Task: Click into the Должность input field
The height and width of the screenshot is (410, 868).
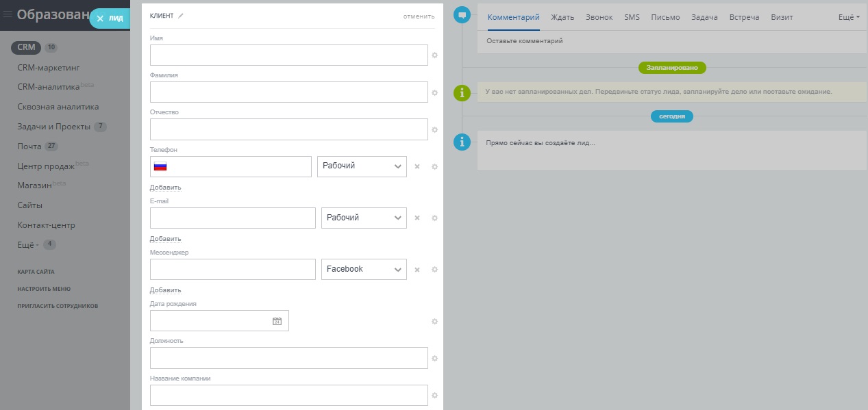Action: 289,357
